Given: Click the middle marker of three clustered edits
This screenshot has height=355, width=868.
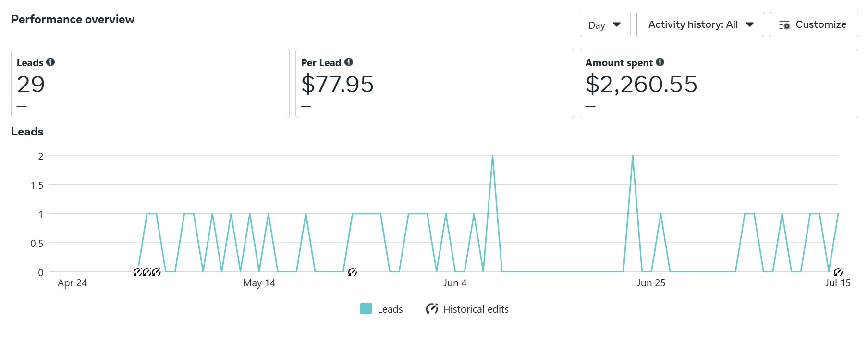Looking at the screenshot, I should click(147, 272).
